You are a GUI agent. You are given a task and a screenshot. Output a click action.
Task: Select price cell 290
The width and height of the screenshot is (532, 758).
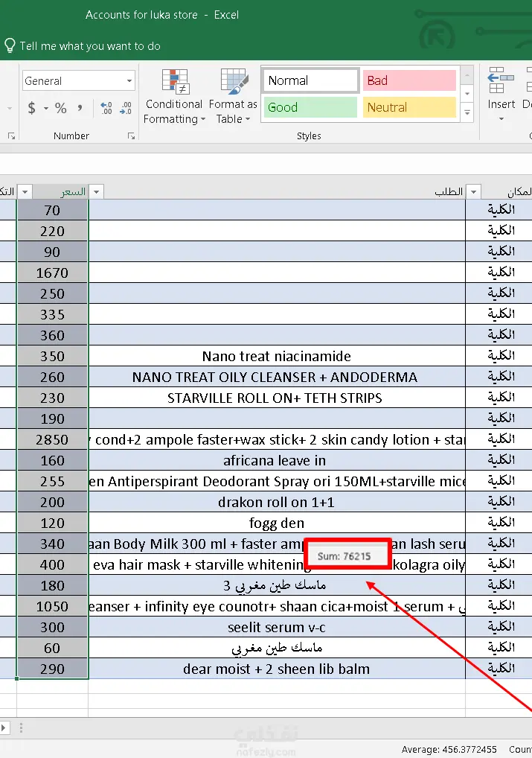click(x=53, y=669)
